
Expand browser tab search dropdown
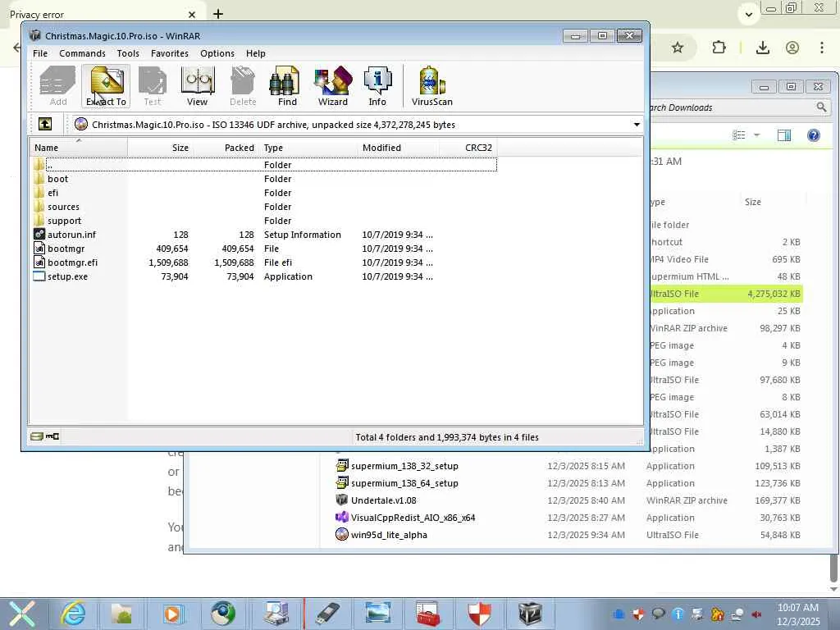click(x=749, y=15)
